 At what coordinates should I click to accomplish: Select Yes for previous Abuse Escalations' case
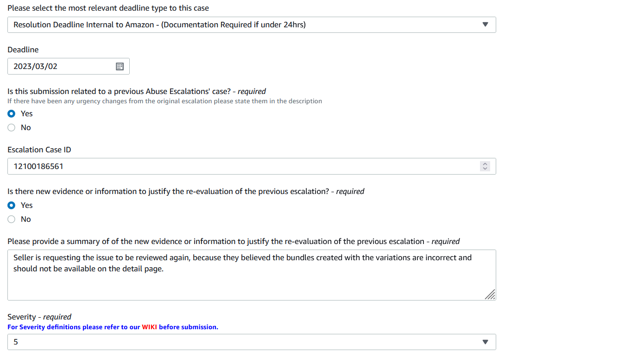click(x=12, y=113)
